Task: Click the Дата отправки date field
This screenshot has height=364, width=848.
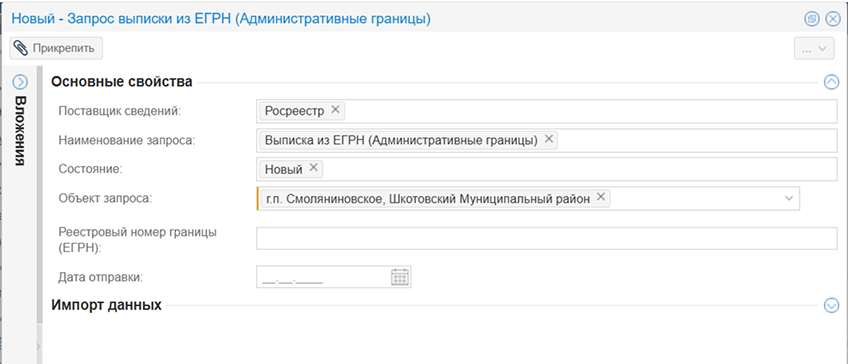Action: point(334,277)
